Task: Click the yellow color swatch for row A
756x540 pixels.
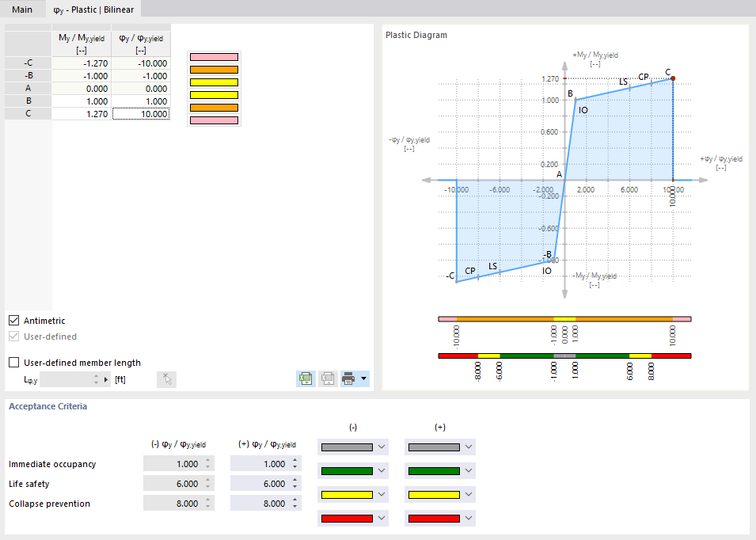Action: tap(213, 82)
